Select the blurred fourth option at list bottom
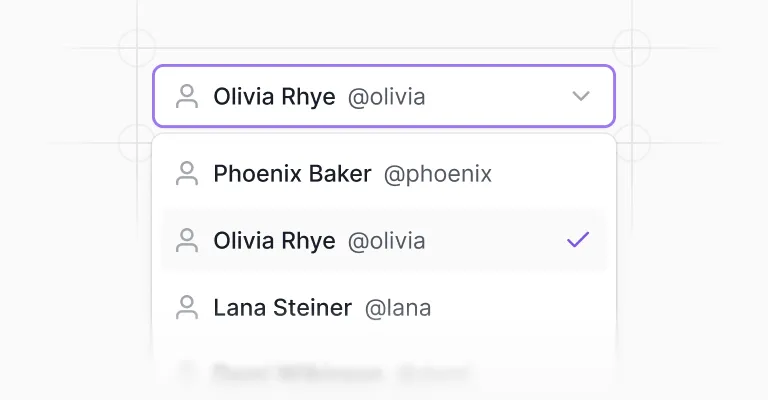 [x=384, y=373]
